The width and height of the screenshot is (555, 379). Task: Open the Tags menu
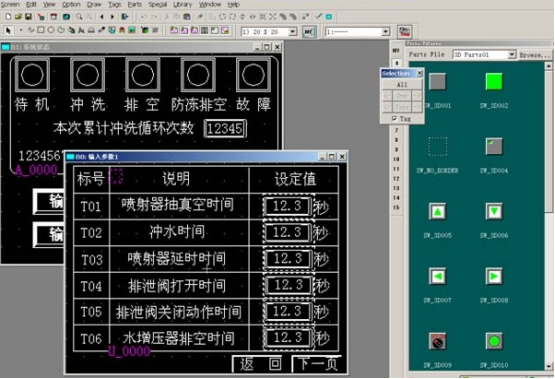point(114,4)
